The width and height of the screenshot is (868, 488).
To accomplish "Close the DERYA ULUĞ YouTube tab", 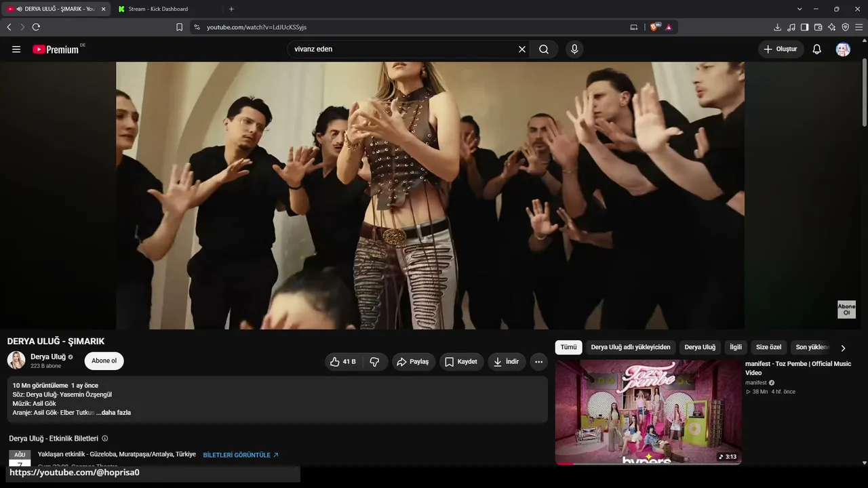I will (103, 9).
